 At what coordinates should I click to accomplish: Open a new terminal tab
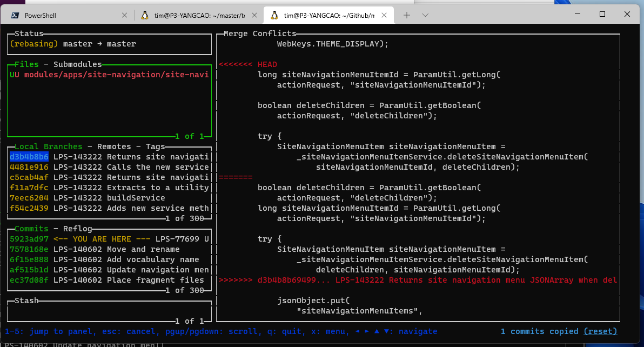(x=407, y=15)
